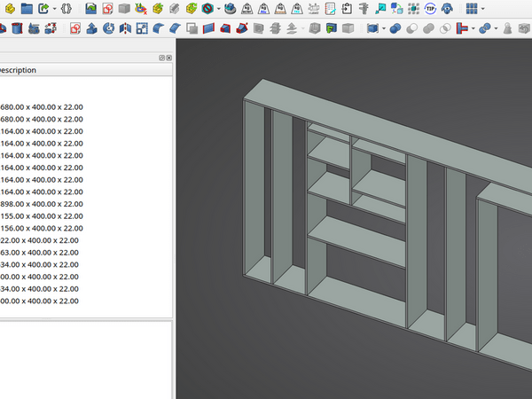The image size is (532, 399).
Task: Click the TIP help icon
Action: point(430,9)
